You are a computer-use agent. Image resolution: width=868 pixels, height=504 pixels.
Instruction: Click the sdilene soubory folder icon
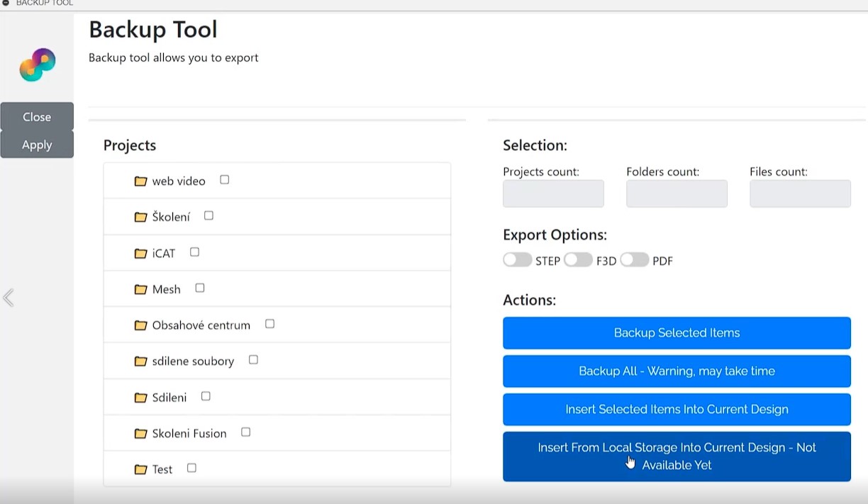(140, 362)
